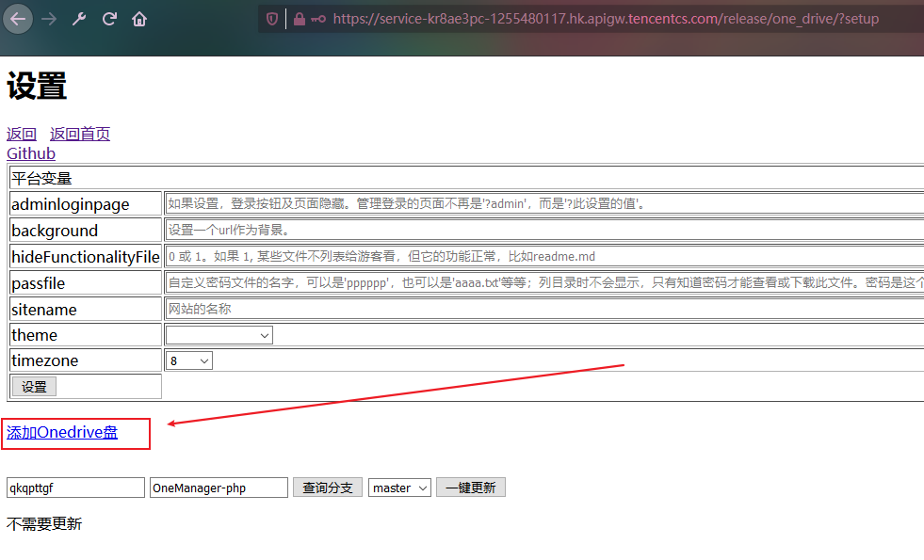Follow the 返回首页 link

point(79,134)
